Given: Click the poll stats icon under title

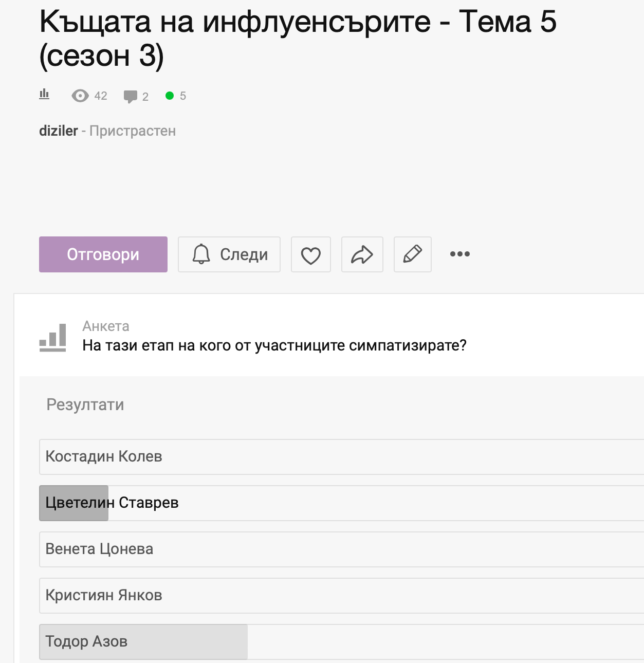Looking at the screenshot, I should [44, 94].
